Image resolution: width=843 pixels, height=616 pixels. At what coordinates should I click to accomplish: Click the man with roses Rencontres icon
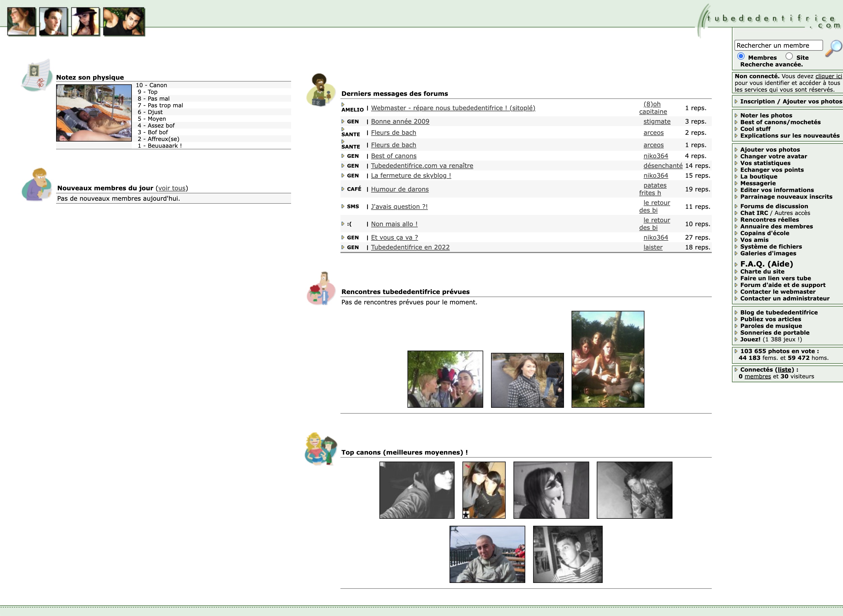coord(321,288)
